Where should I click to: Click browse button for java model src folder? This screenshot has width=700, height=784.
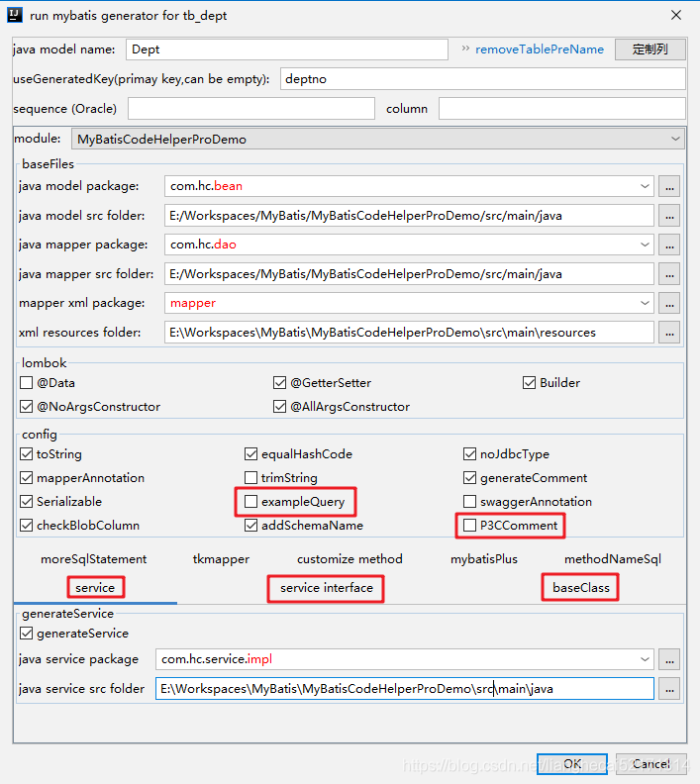click(670, 215)
